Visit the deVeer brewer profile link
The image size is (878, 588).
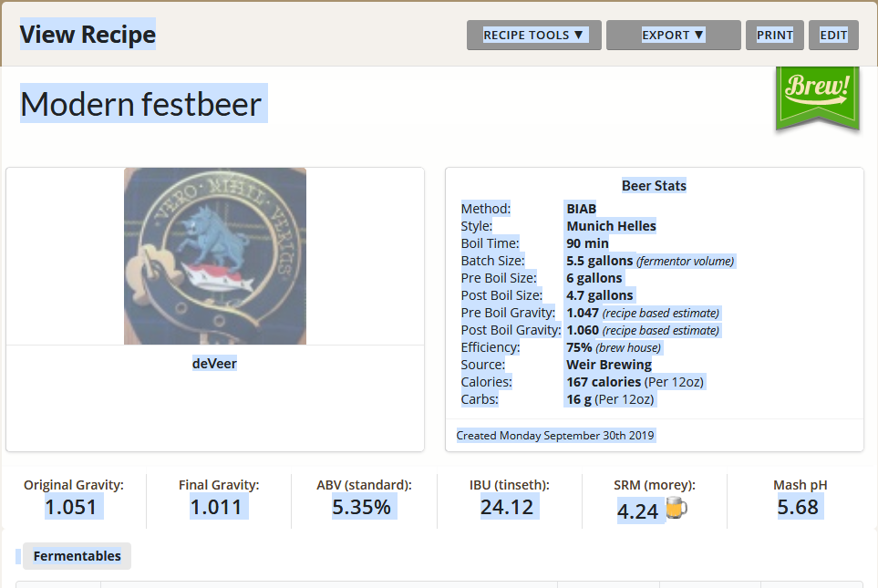click(x=214, y=364)
